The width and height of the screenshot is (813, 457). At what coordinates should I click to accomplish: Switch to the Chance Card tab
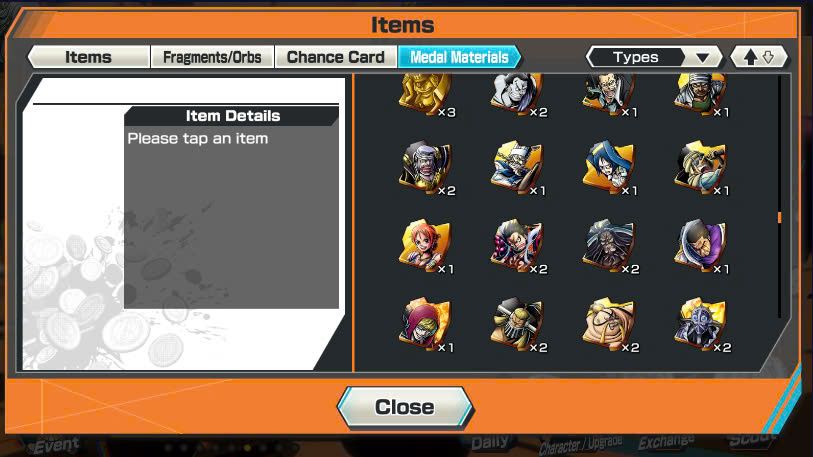[x=335, y=57]
